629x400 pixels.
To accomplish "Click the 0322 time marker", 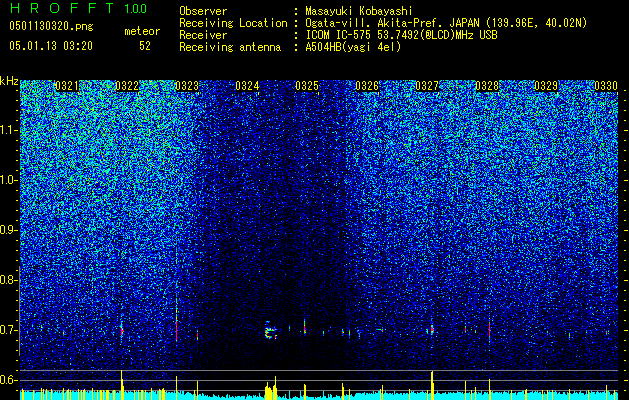I will (x=127, y=85).
